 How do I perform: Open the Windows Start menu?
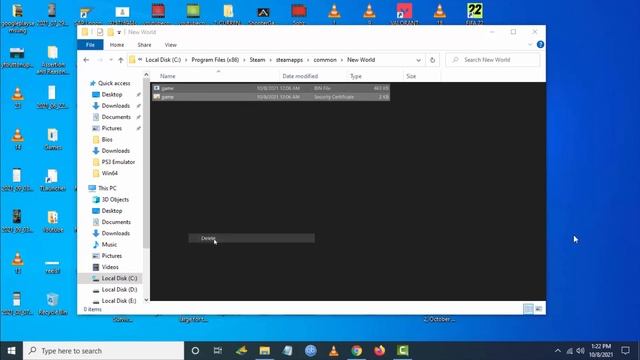pyautogui.click(x=11, y=351)
